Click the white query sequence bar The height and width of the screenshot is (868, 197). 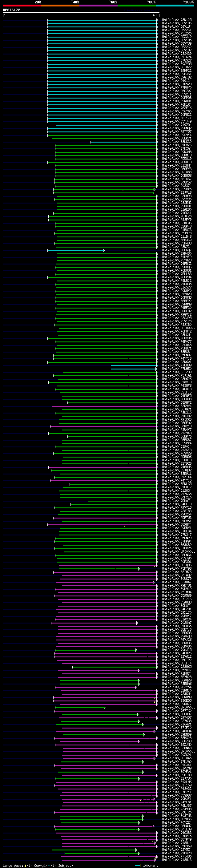point(81,12)
